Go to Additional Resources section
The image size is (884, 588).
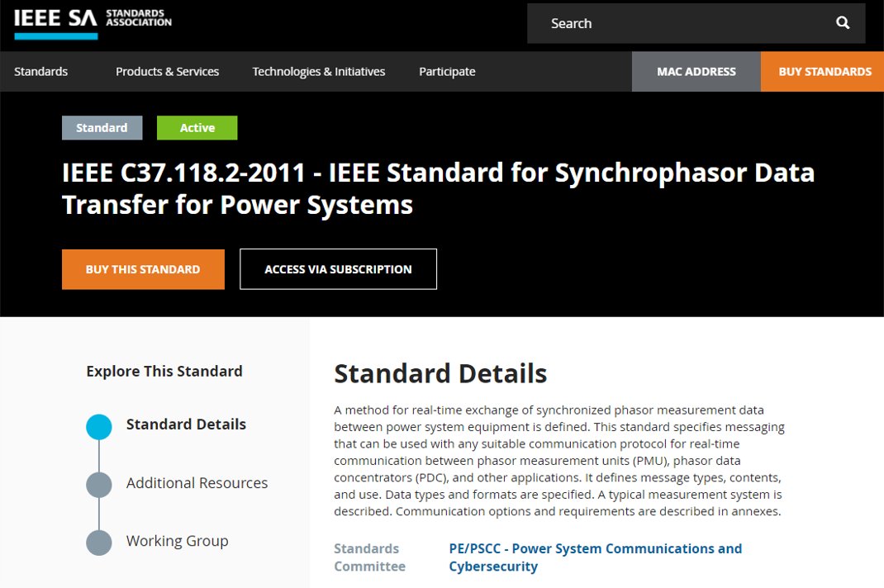[x=197, y=483]
